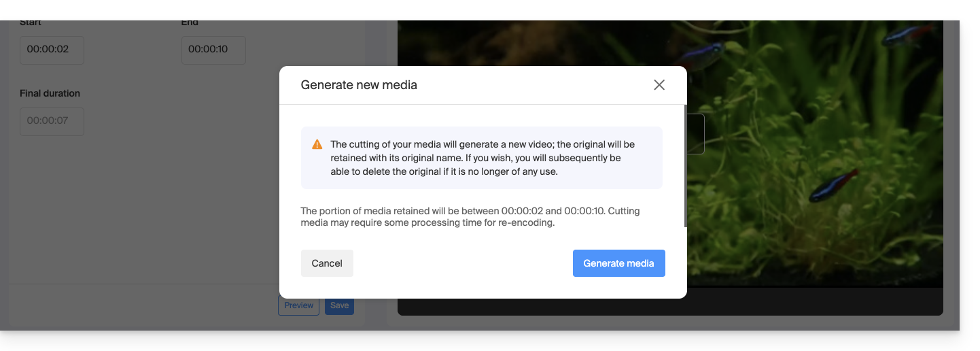Click the warning message about original video
The width and height of the screenshot is (980, 351).
[482, 158]
